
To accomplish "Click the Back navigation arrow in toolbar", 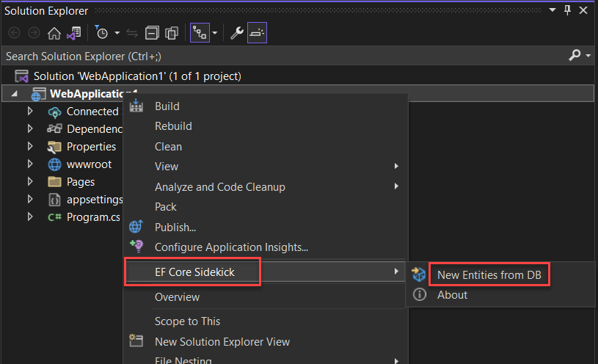I will 15,33.
